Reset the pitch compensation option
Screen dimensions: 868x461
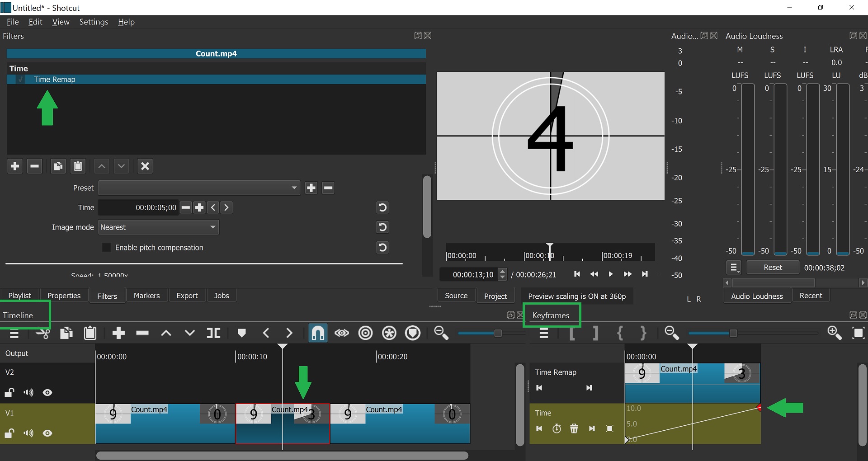[382, 247]
